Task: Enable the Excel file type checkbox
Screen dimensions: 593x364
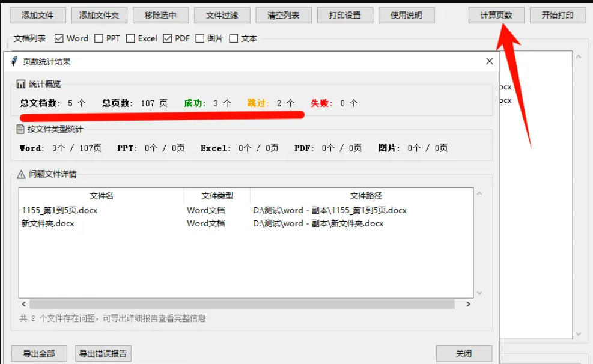Action: coord(130,38)
